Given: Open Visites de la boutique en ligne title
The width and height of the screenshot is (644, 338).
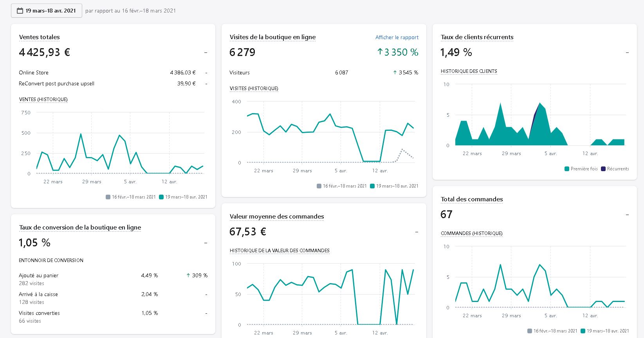Looking at the screenshot, I should [272, 37].
